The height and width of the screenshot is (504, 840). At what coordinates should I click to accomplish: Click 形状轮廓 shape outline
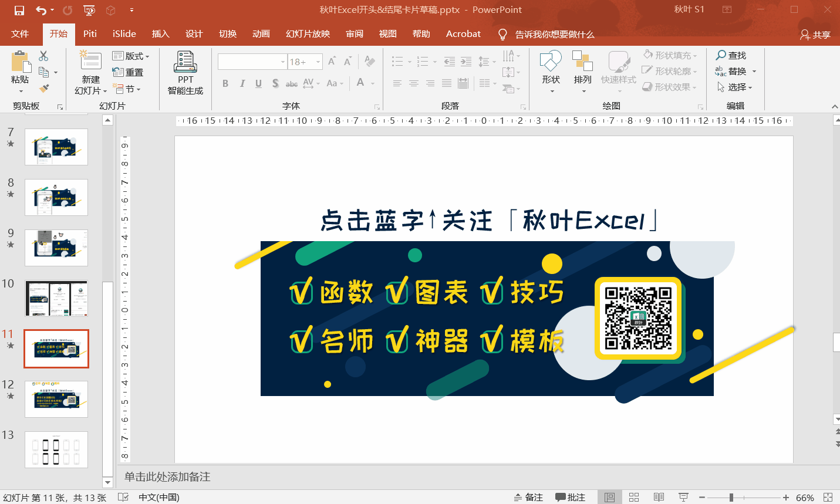pos(669,71)
